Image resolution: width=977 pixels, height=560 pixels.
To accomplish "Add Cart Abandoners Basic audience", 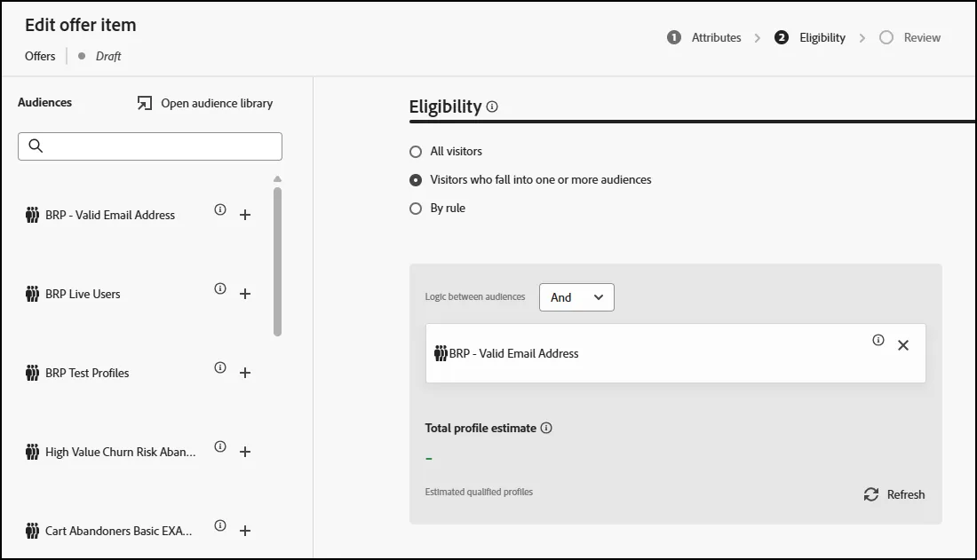I will 245,531.
